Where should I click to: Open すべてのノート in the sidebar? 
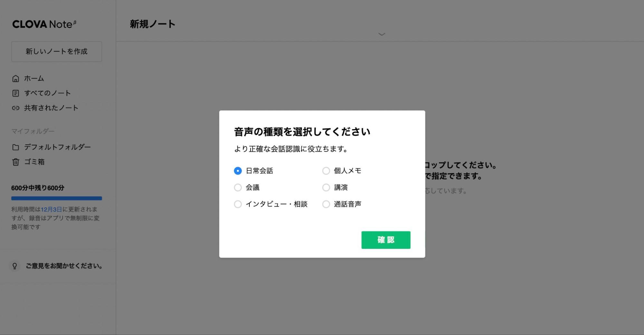pyautogui.click(x=47, y=93)
